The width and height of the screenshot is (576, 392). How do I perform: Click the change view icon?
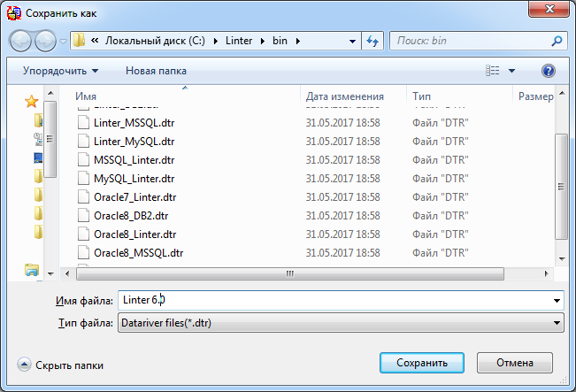pyautogui.click(x=493, y=71)
